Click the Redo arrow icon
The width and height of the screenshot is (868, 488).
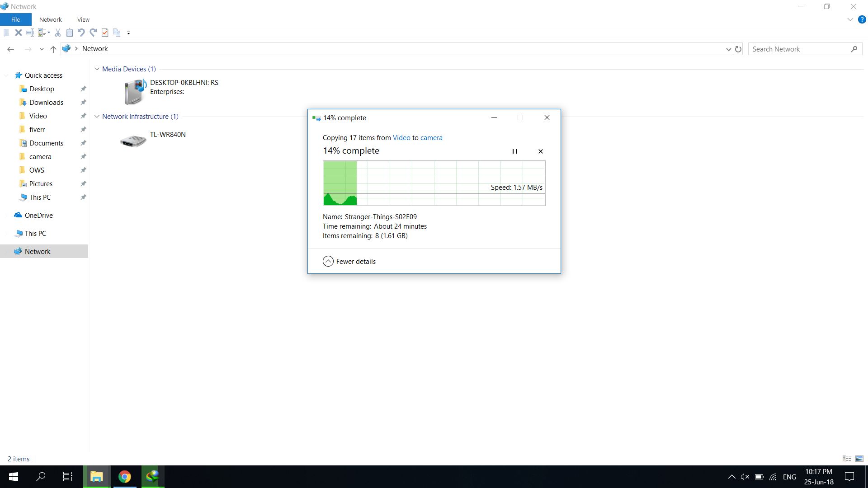point(93,33)
